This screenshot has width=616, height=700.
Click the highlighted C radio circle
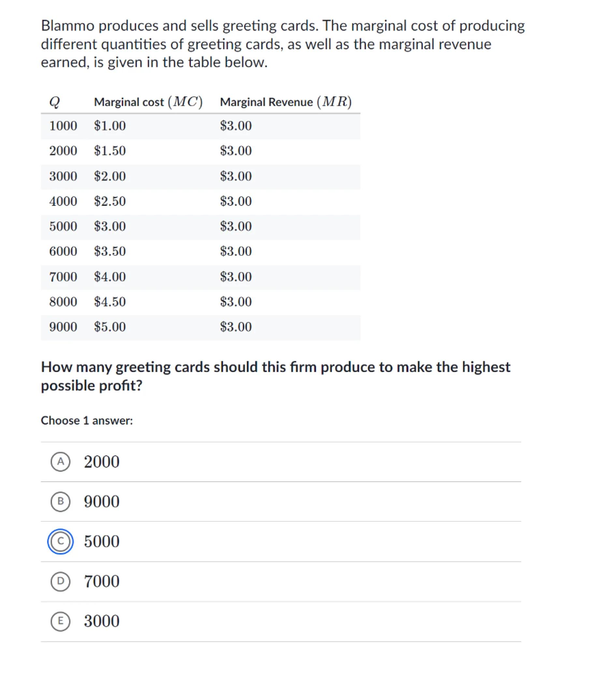coord(60,541)
